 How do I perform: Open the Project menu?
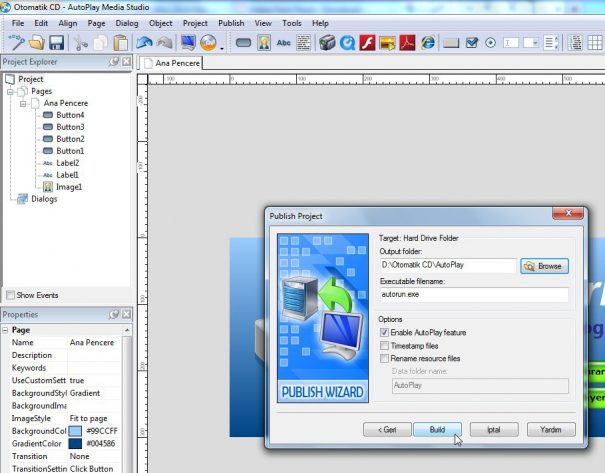point(195,23)
